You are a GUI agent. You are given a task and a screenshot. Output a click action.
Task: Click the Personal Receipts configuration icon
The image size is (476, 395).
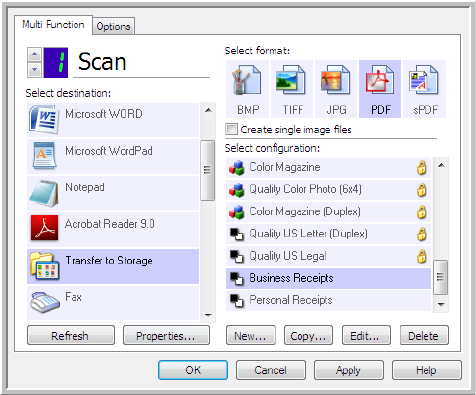237,300
